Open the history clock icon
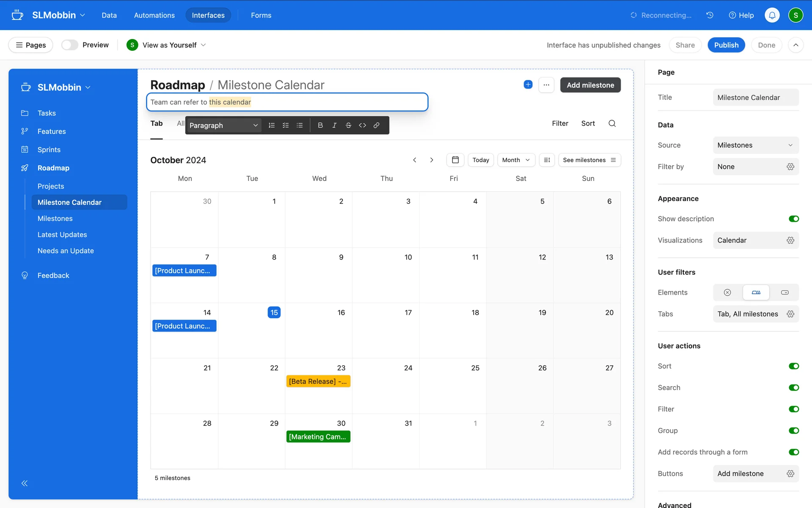The width and height of the screenshot is (812, 508). pyautogui.click(x=710, y=15)
